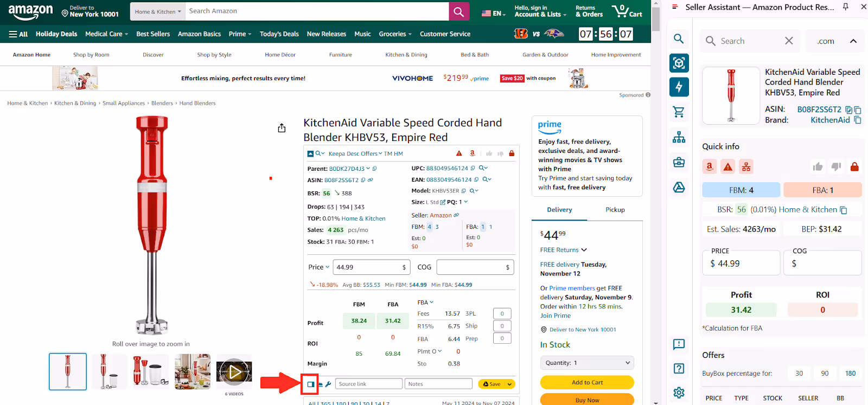Click thumbs down in the Keepa toolbar row
The width and height of the screenshot is (868, 405).
[x=500, y=153]
